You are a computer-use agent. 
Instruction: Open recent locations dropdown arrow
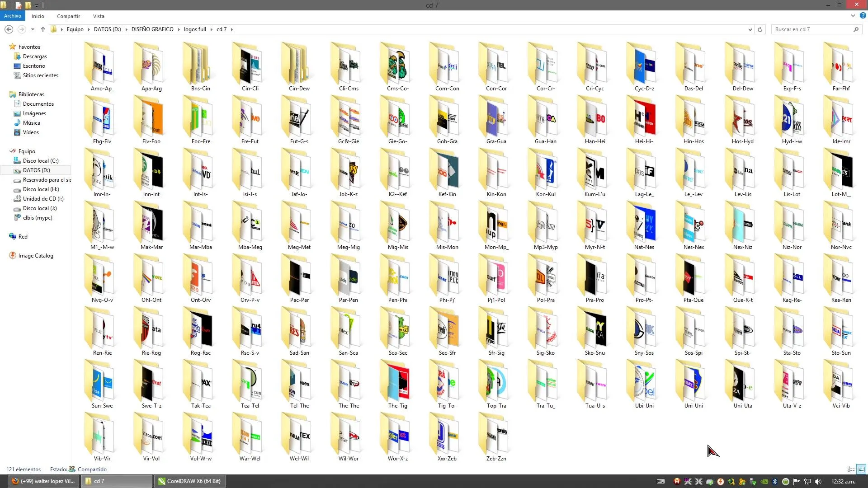point(33,29)
